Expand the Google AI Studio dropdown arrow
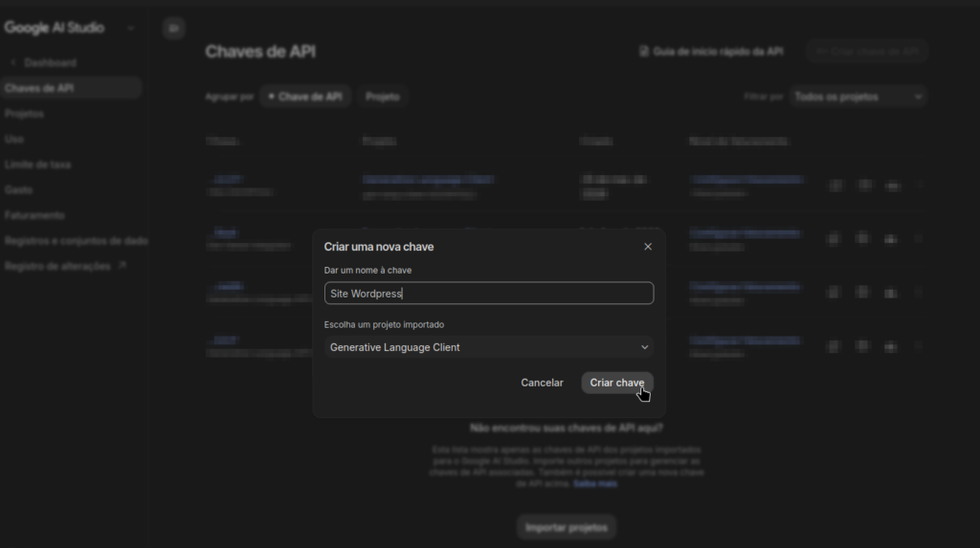 pyautogui.click(x=130, y=28)
